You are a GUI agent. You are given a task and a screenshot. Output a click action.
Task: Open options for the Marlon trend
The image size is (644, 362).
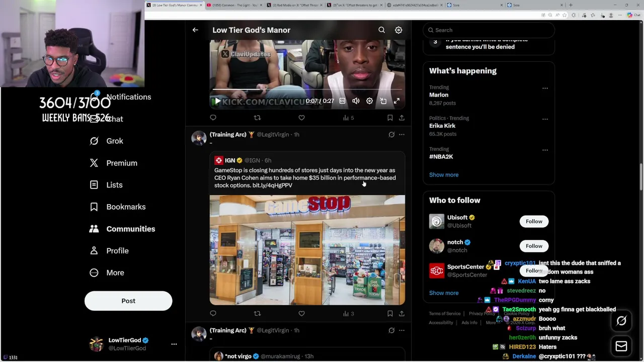coord(545,88)
